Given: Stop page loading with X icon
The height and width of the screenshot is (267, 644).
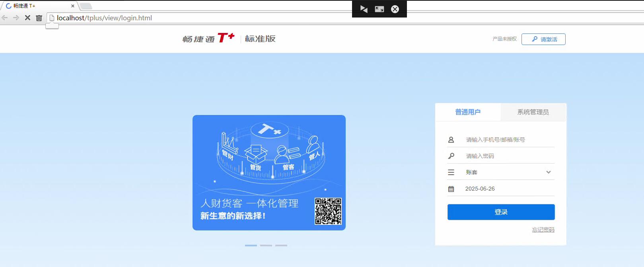Looking at the screenshot, I should [27, 18].
